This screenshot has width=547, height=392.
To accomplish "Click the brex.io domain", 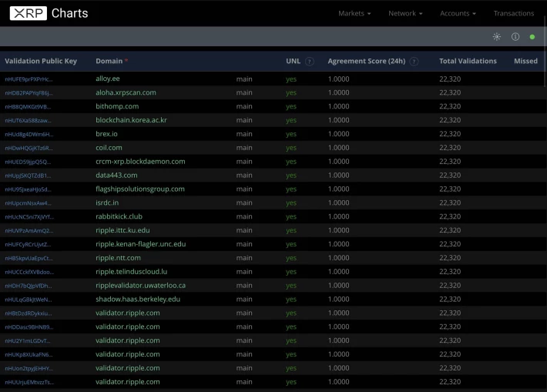I will (x=106, y=134).
